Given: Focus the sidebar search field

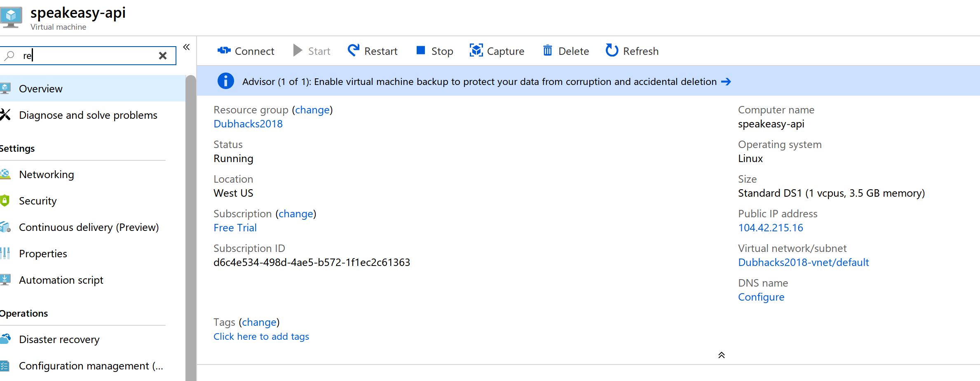Looking at the screenshot, I should [89, 56].
